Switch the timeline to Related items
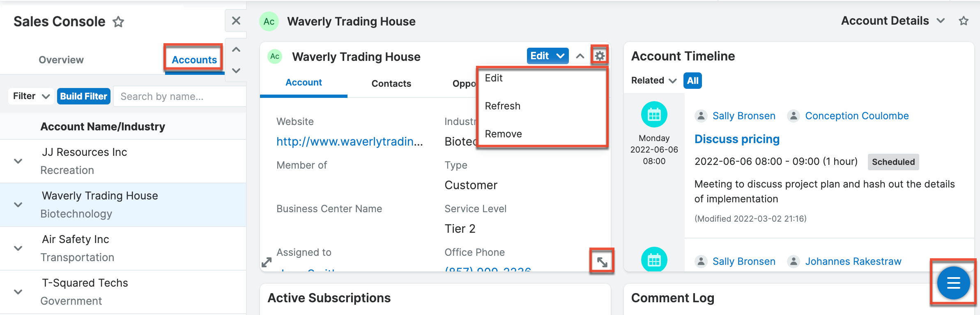The height and width of the screenshot is (315, 980). [648, 81]
